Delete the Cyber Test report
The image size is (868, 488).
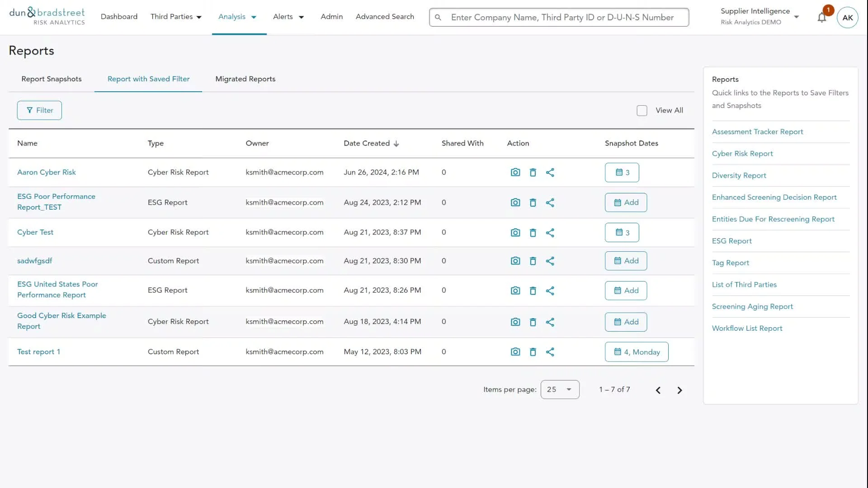[x=533, y=233]
